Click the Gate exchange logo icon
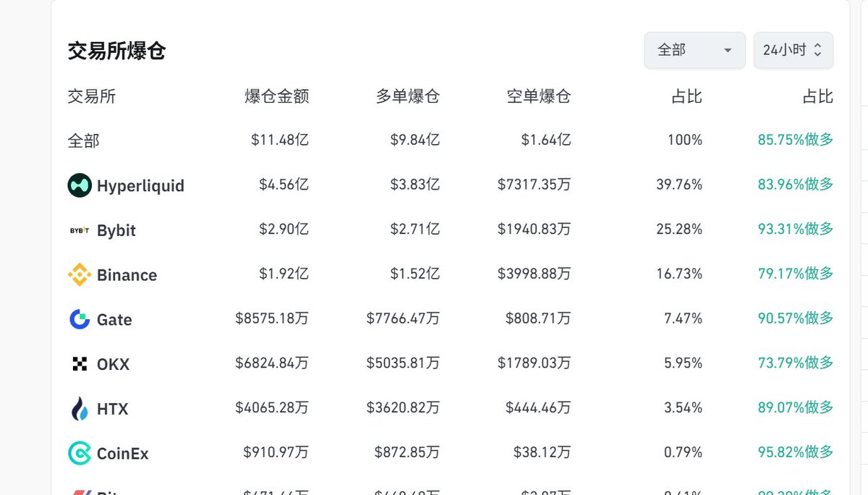Image resolution: width=868 pixels, height=495 pixels. point(80,319)
